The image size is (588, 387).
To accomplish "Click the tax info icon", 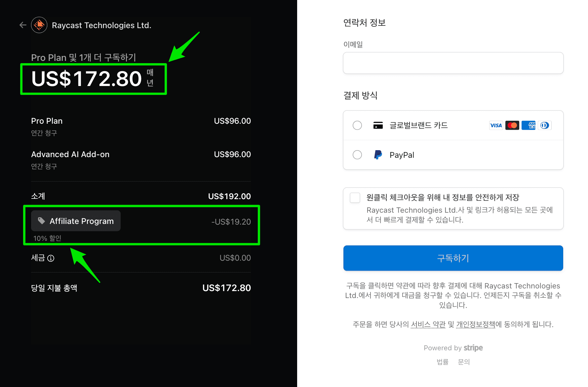I will (x=51, y=258).
